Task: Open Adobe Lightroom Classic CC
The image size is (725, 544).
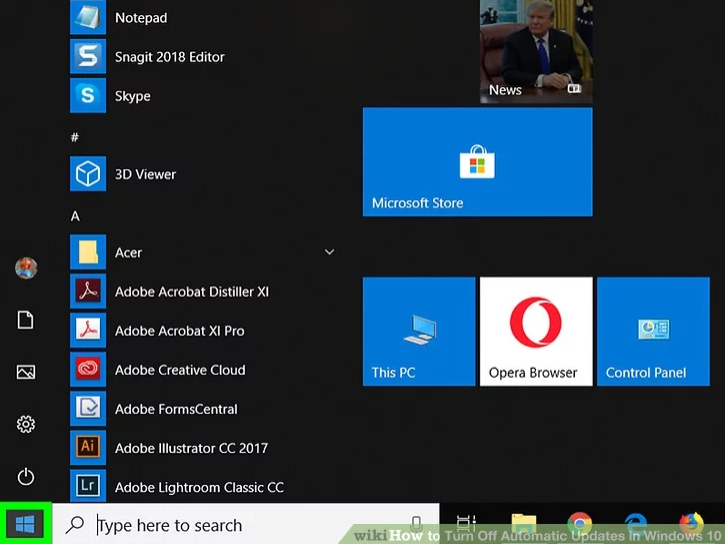Action: coord(198,487)
